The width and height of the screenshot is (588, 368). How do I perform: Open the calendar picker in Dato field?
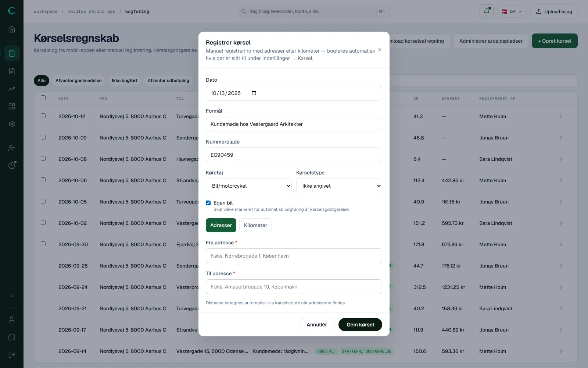tap(254, 93)
